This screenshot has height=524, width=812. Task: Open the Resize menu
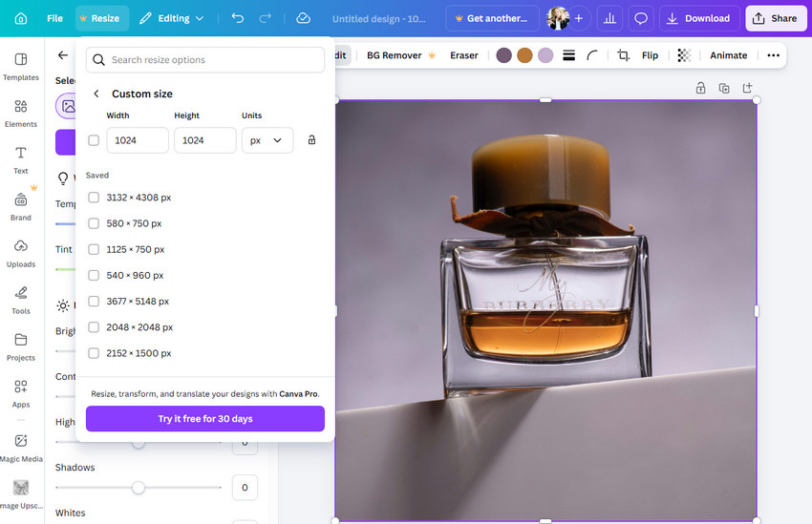(x=102, y=19)
